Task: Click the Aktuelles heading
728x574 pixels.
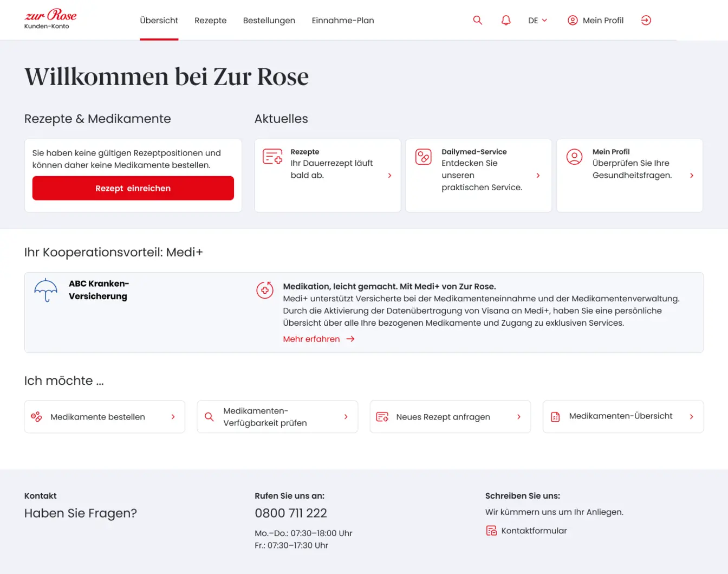Action: click(281, 119)
